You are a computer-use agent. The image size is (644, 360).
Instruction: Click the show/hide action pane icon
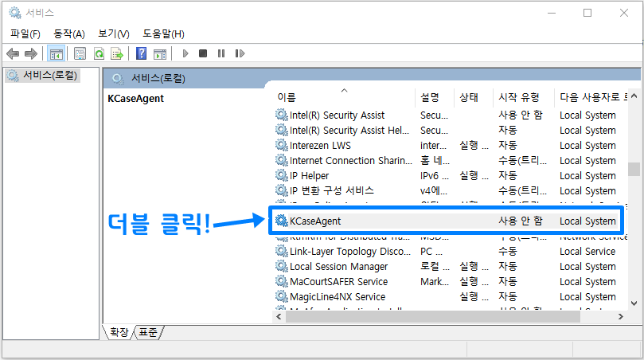tap(160, 53)
